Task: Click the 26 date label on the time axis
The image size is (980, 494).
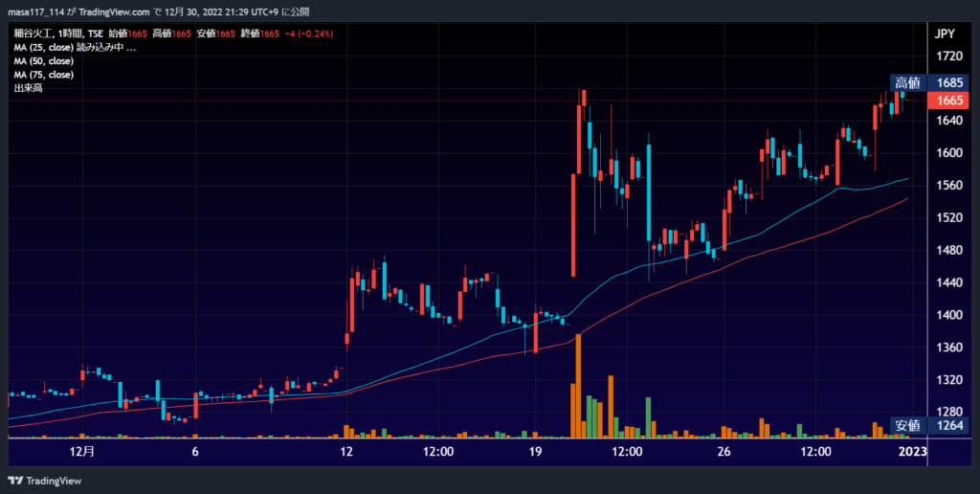Action: [x=724, y=452]
